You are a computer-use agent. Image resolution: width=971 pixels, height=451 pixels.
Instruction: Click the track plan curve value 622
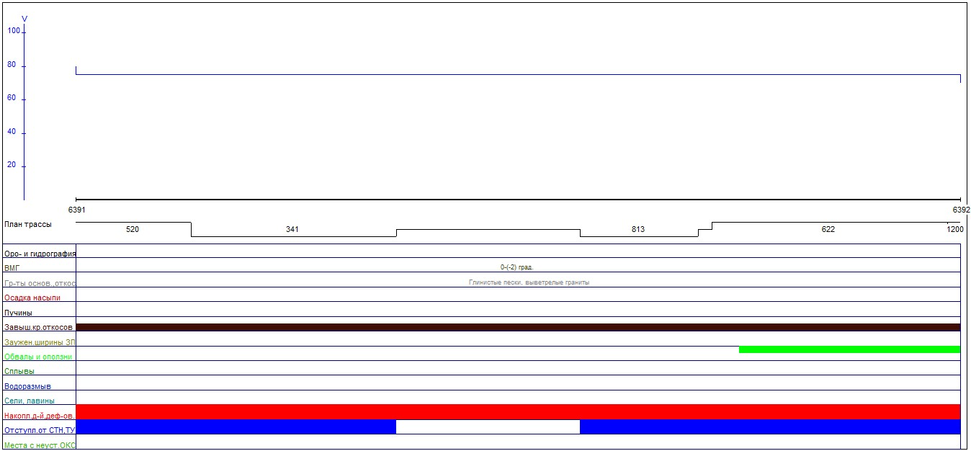[828, 229]
